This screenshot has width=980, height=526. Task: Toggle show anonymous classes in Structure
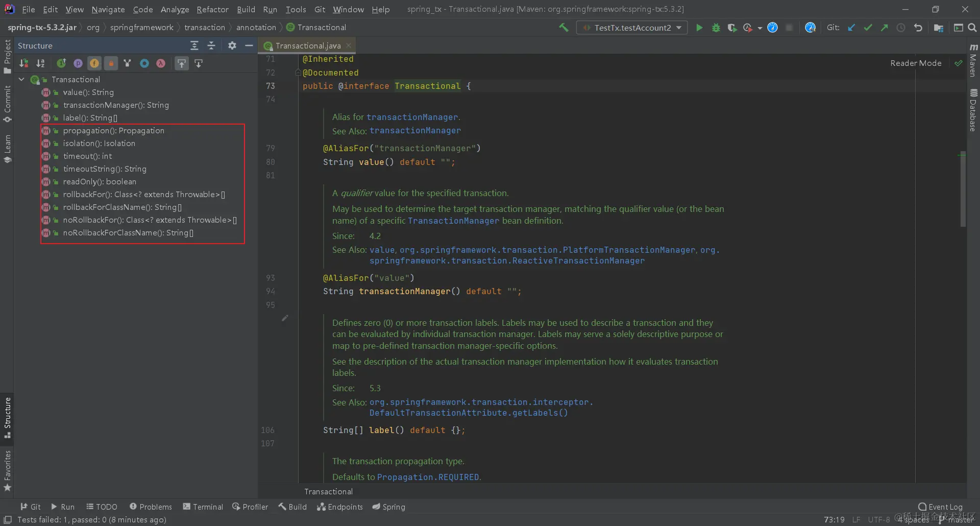(144, 63)
